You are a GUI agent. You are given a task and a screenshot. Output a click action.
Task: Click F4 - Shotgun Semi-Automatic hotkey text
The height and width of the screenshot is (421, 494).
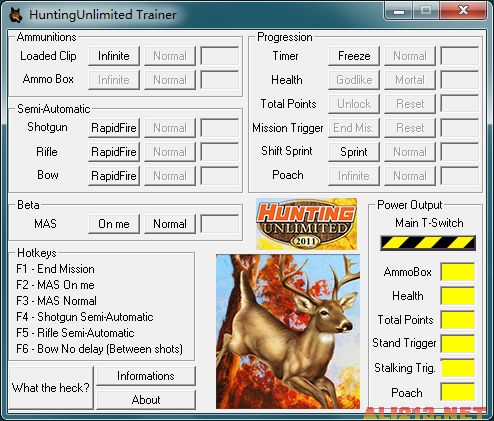click(x=85, y=317)
